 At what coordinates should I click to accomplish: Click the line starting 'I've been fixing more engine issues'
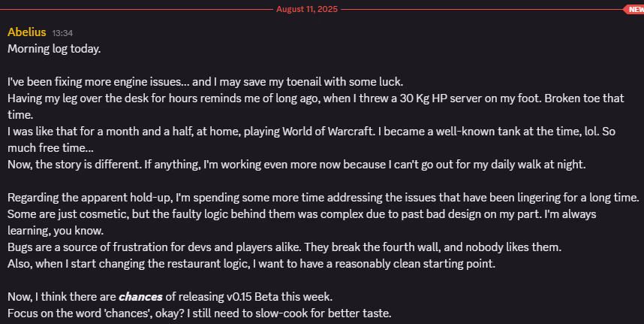(206, 82)
